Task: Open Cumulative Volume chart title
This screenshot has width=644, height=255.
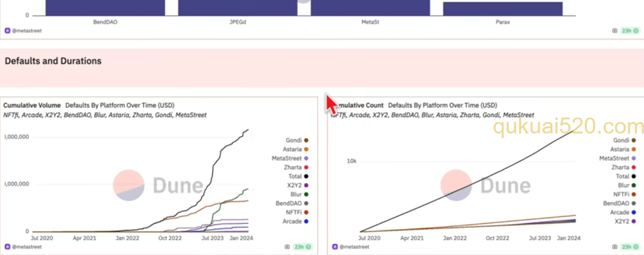Action: [32, 105]
